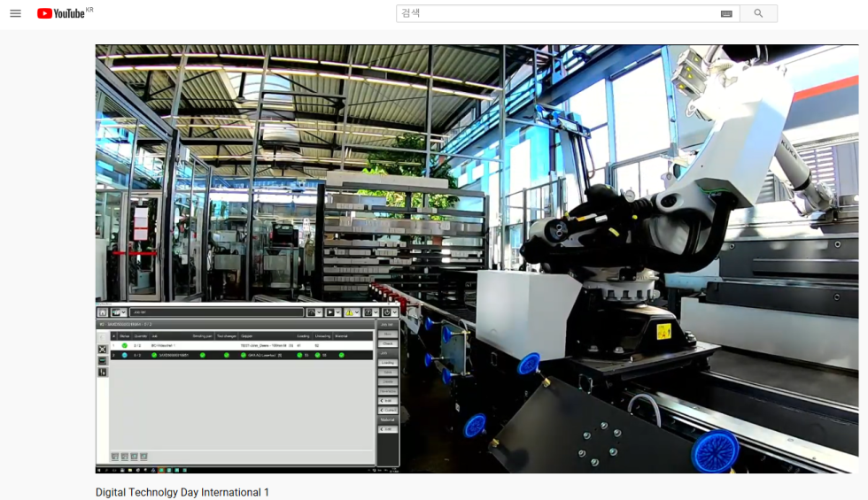
Task: Click the New button in right panel
Action: [388, 335]
